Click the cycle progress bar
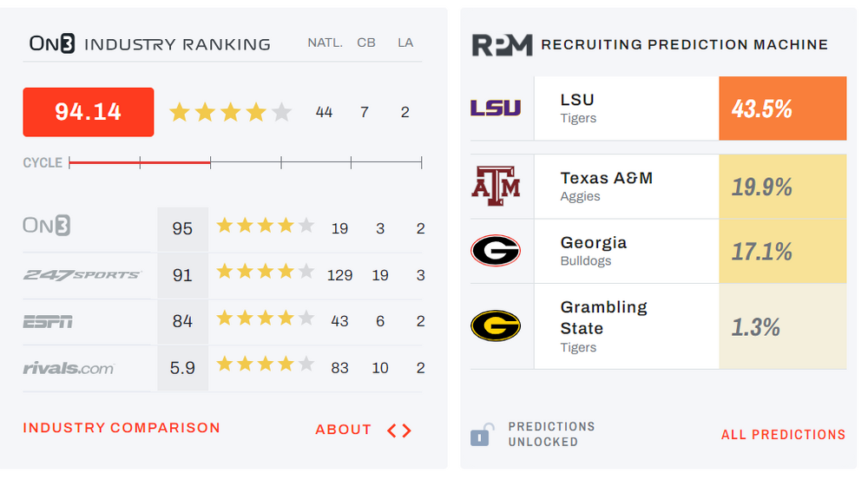The width and height of the screenshot is (868, 480). coord(245,162)
